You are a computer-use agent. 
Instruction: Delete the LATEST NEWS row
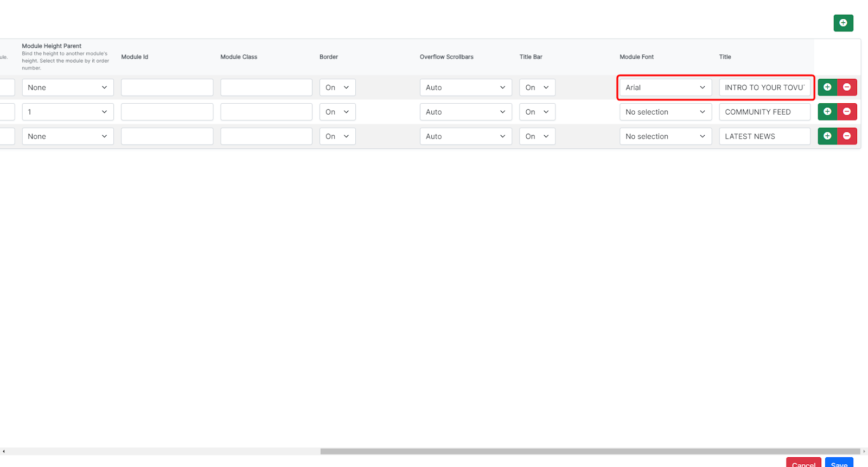tap(847, 136)
